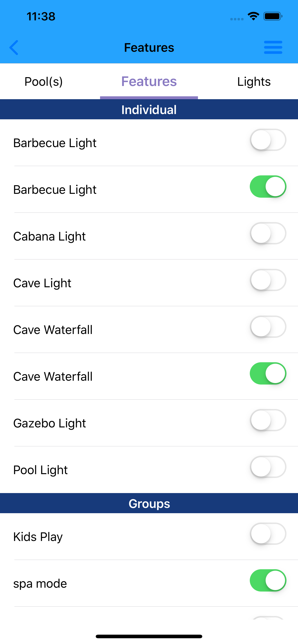
Task: Turn off the spa mode toggle
Action: tap(268, 581)
